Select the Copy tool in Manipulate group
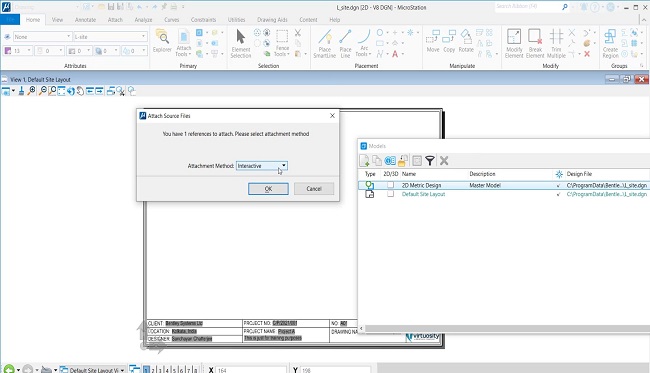 click(449, 41)
